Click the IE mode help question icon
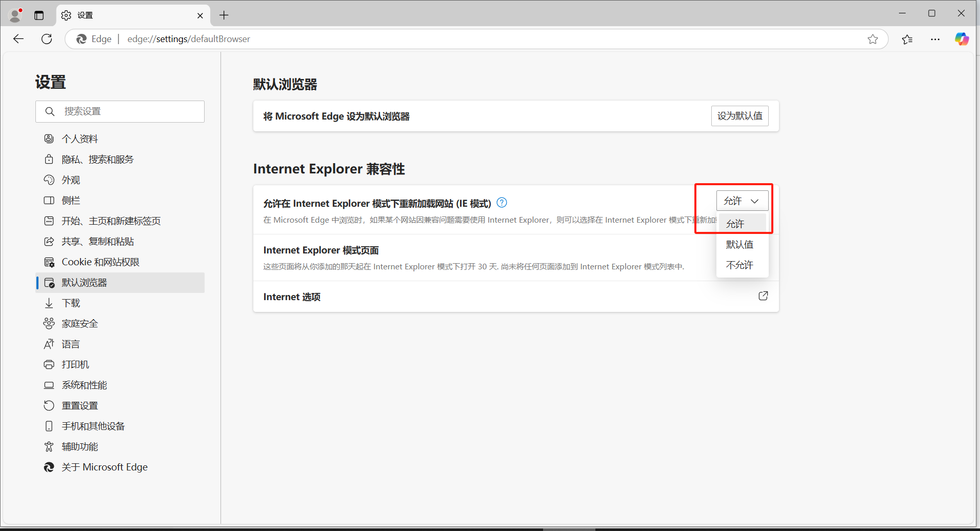The image size is (980, 531). tap(502, 203)
